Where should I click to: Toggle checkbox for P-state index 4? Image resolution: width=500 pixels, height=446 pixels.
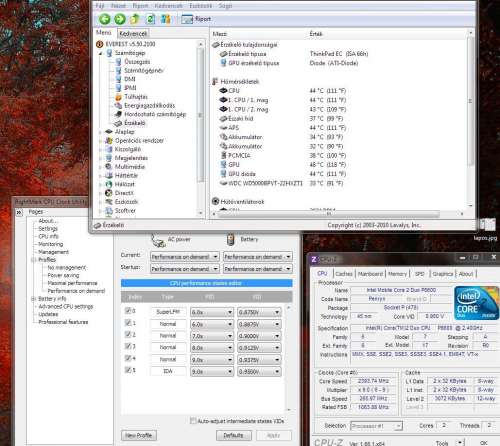(128, 358)
